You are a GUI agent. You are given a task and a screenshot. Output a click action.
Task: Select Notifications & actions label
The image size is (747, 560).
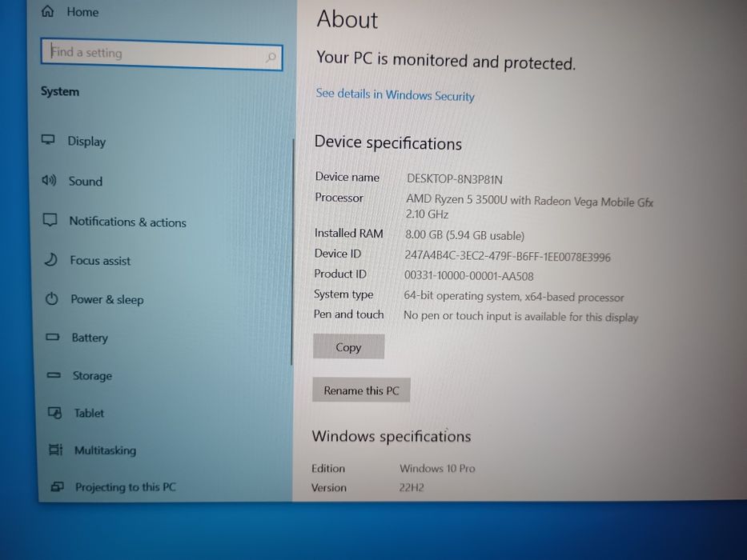pyautogui.click(x=127, y=222)
